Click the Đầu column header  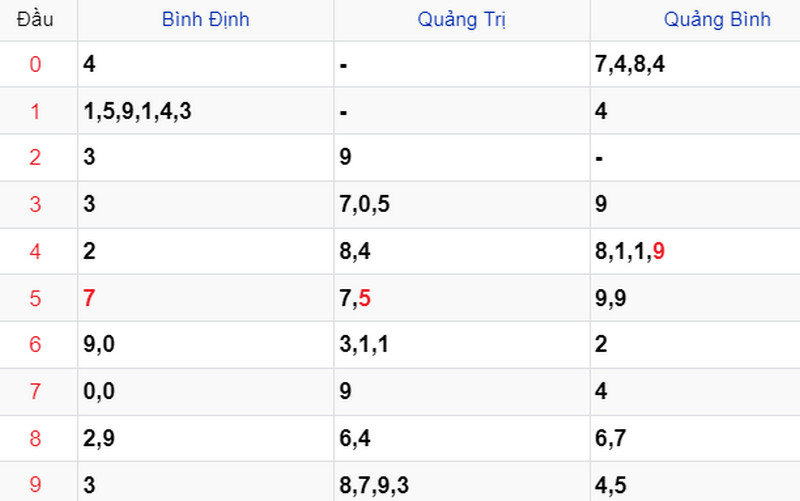click(x=35, y=19)
